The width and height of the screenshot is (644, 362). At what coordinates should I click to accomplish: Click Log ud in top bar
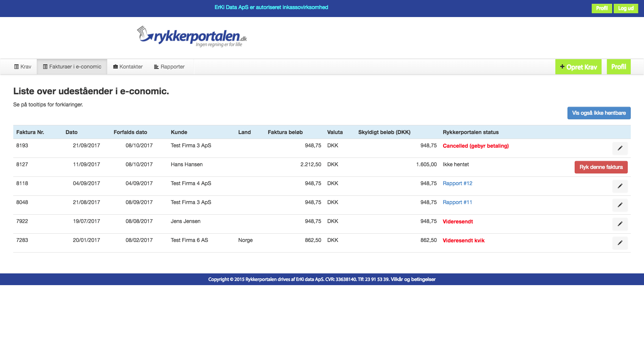point(625,8)
